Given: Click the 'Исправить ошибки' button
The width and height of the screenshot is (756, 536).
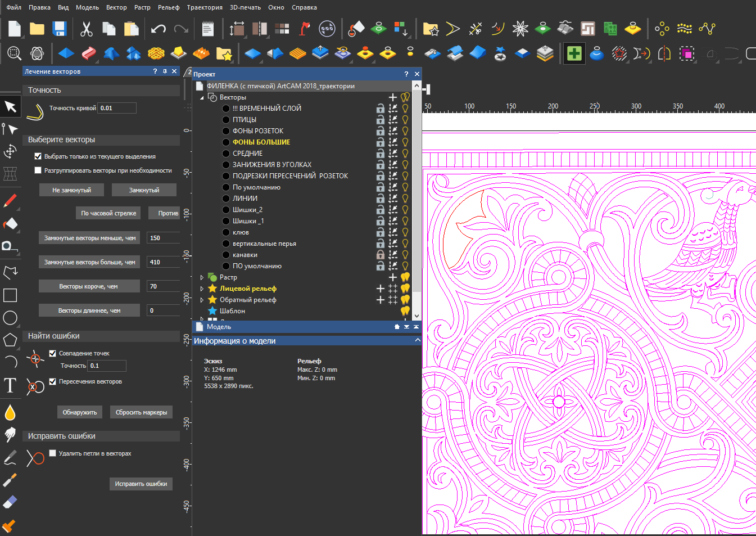Looking at the screenshot, I should point(141,484).
